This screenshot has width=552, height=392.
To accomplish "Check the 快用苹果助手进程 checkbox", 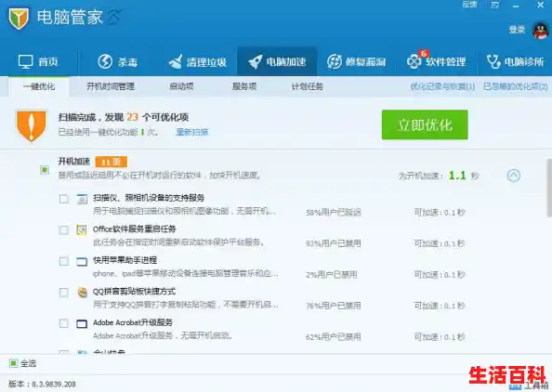I will point(64,261).
